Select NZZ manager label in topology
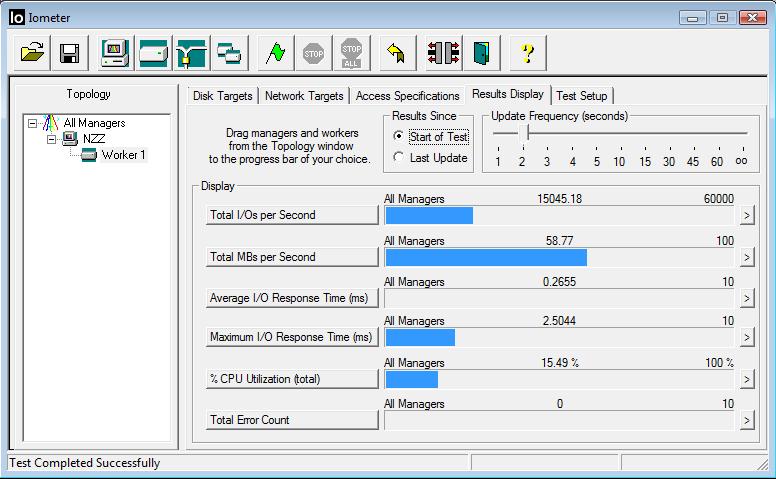Viewport: 776px width, 479px height. click(x=94, y=139)
